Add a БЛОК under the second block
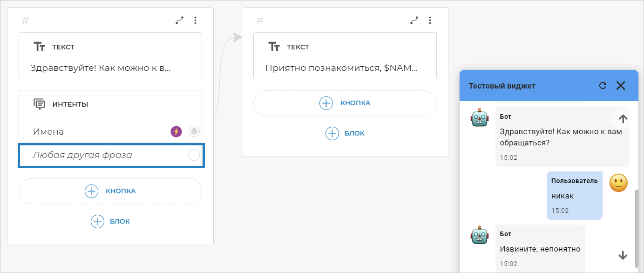 (x=345, y=133)
